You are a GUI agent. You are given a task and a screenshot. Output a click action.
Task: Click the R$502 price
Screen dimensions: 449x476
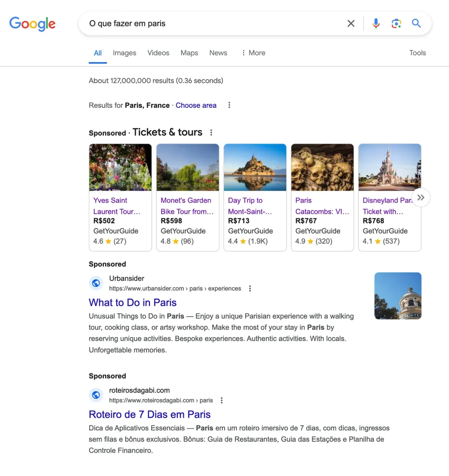coord(104,221)
